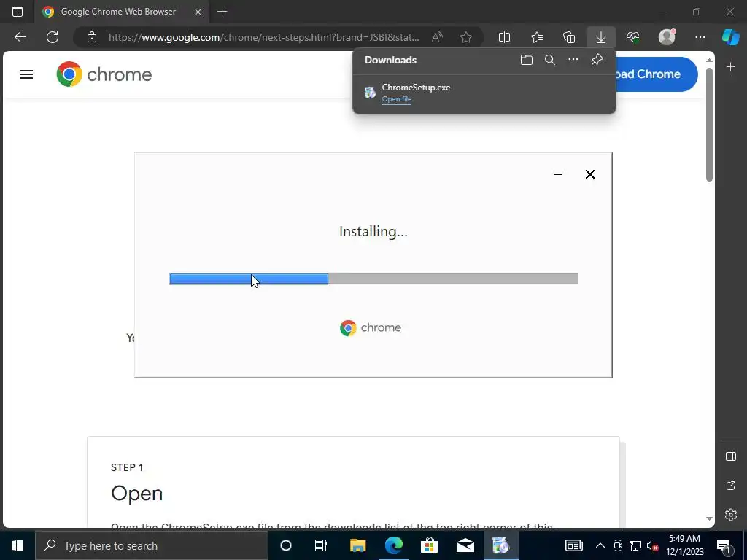The image size is (747, 560).
Task: Click the address bar URL field
Action: coord(263,37)
